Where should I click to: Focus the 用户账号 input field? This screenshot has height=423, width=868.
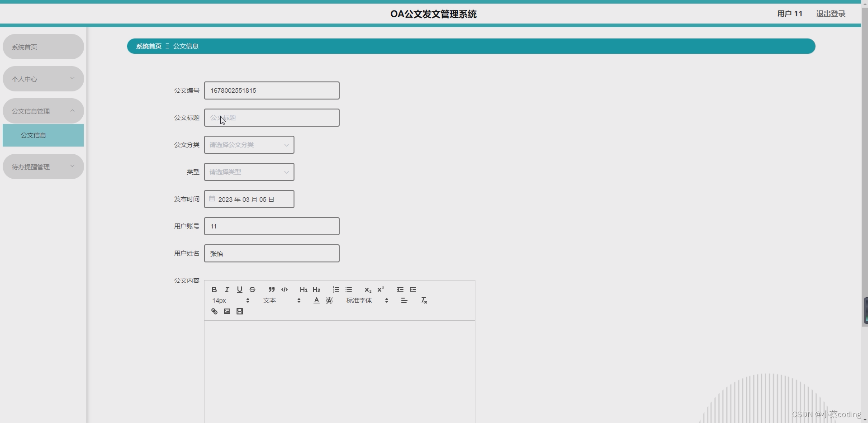[x=272, y=226]
